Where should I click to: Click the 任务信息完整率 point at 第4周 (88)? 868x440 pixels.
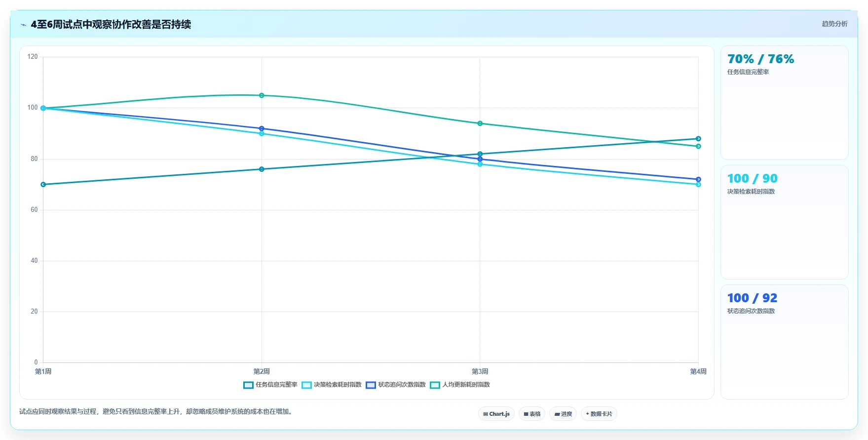click(698, 139)
